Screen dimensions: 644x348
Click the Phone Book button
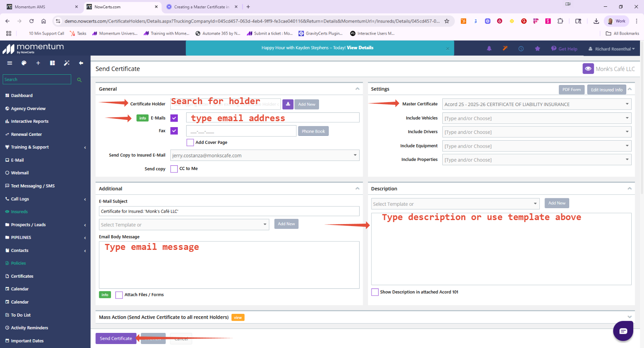click(313, 131)
